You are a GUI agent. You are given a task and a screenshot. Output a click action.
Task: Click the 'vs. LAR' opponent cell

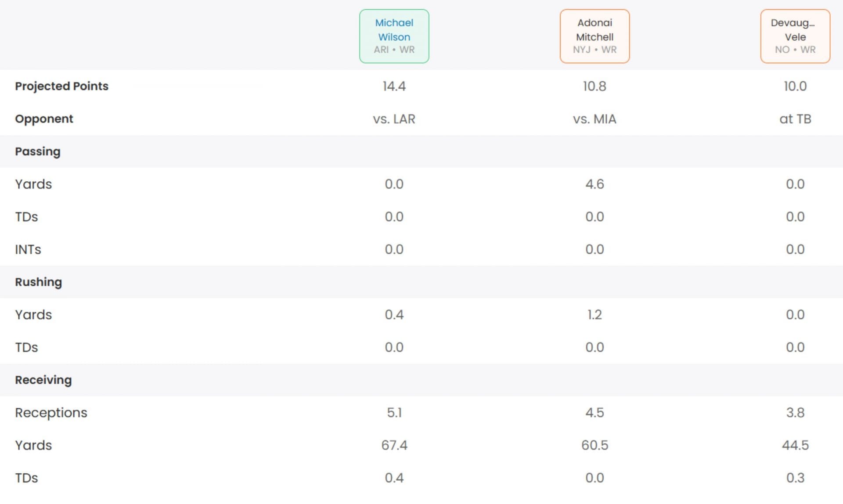[x=394, y=119]
